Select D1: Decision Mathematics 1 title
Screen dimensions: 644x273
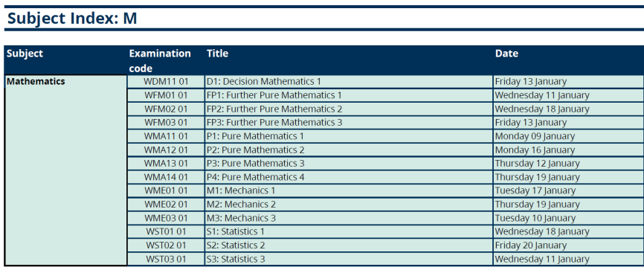[x=264, y=81]
